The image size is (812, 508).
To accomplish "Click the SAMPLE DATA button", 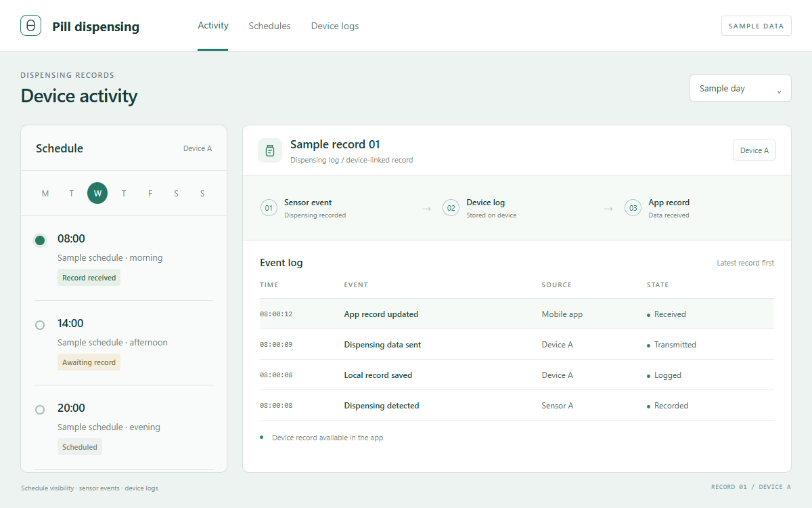I will [x=757, y=26].
